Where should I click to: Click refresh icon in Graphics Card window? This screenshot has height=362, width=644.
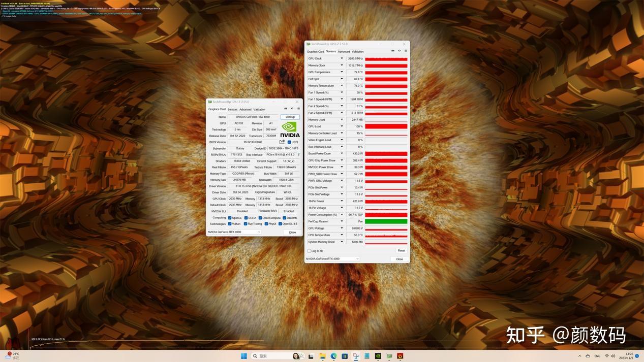(x=292, y=109)
